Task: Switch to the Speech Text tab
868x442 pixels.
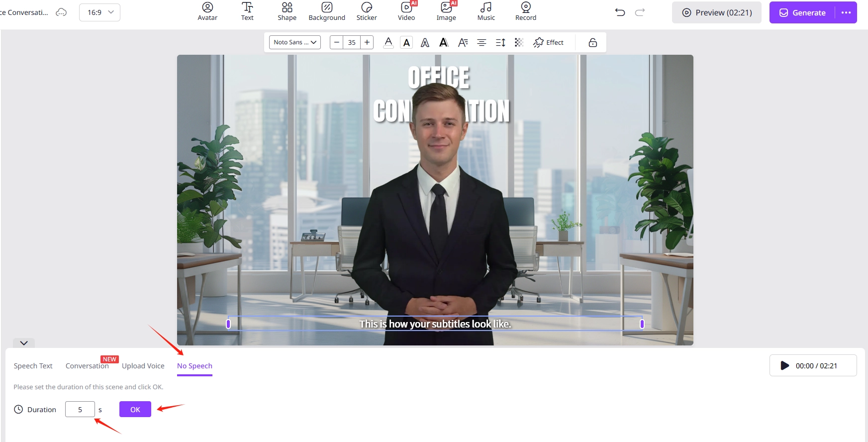Action: [x=33, y=366]
